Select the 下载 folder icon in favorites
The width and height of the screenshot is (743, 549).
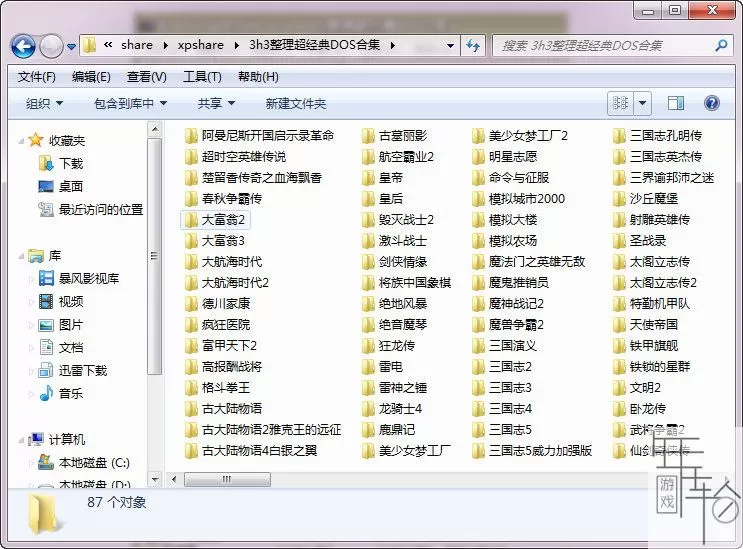[46, 163]
